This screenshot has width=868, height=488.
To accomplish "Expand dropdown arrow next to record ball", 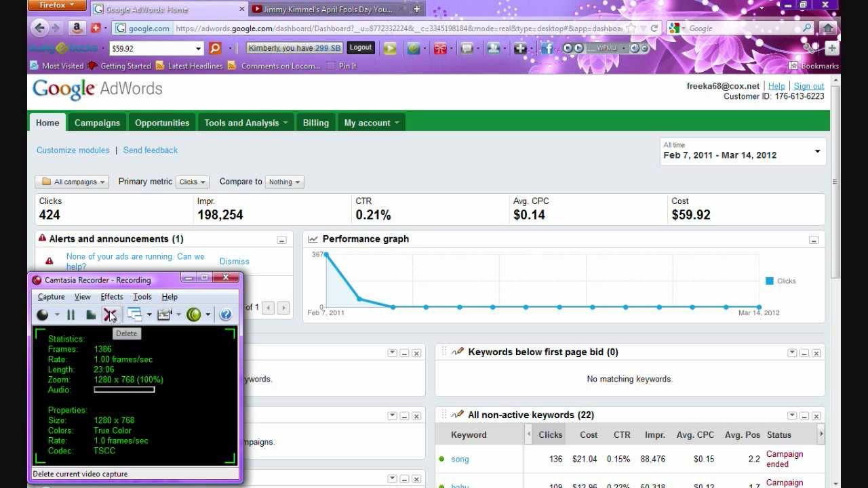I will click(56, 314).
